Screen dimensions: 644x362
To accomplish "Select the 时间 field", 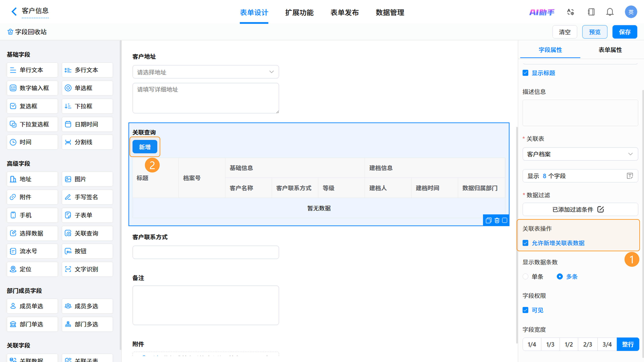I will [32, 142].
